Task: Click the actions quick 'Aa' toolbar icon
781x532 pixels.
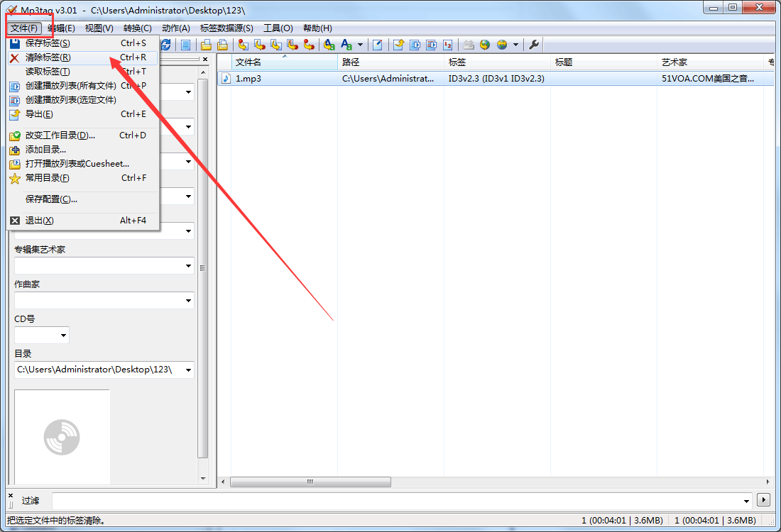Action: pos(347,45)
